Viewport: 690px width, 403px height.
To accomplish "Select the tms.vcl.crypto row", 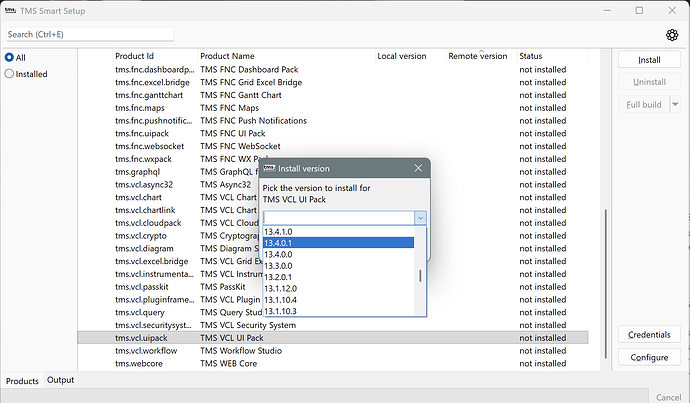I will click(333, 235).
